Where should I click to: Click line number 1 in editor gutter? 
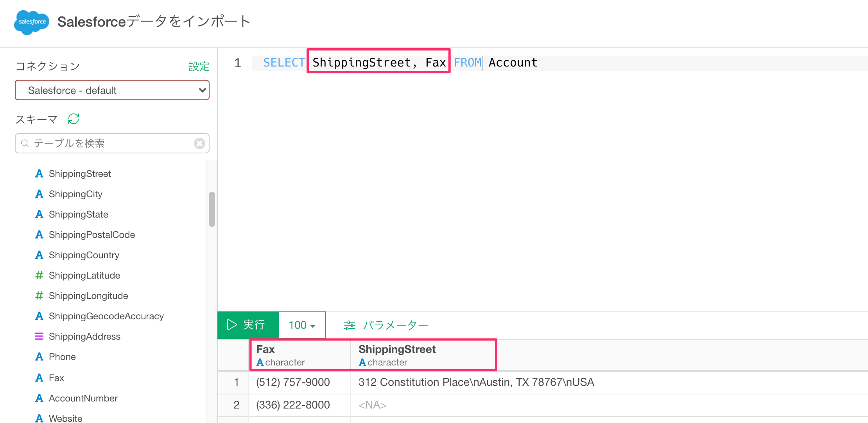click(x=238, y=63)
